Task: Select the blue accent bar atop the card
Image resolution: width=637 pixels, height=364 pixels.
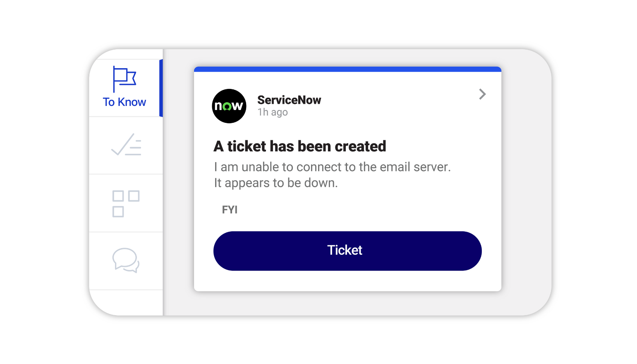Action: [x=347, y=69]
